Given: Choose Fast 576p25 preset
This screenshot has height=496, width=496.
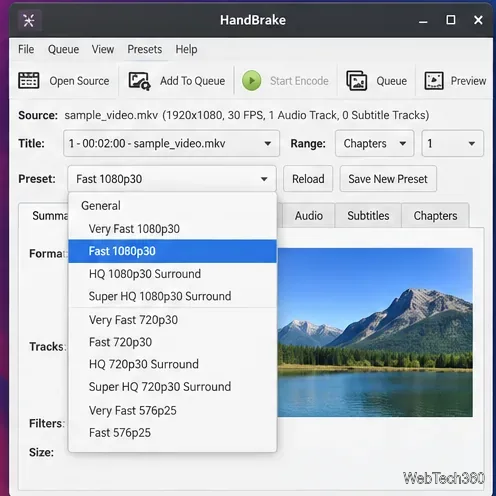Looking at the screenshot, I should click(x=172, y=433).
